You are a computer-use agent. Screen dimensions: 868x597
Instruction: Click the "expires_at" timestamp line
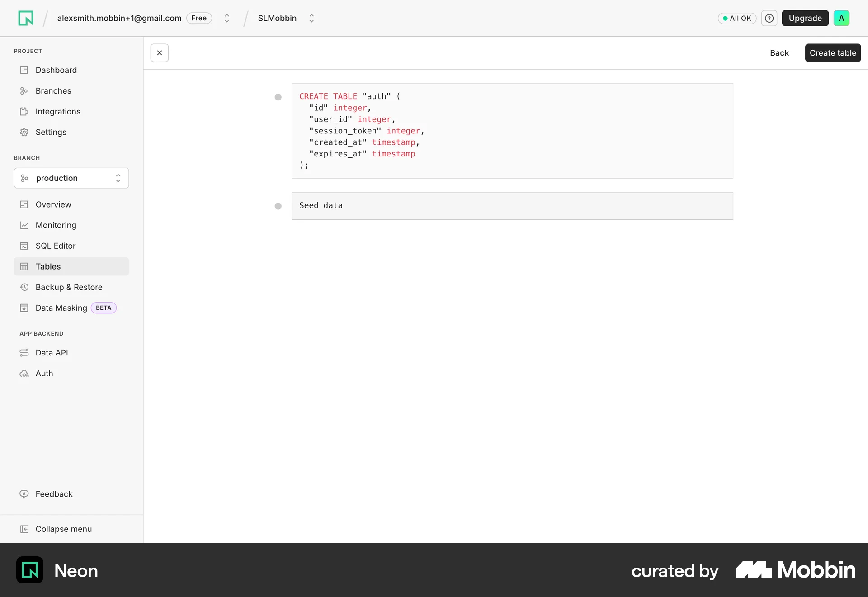point(362,154)
